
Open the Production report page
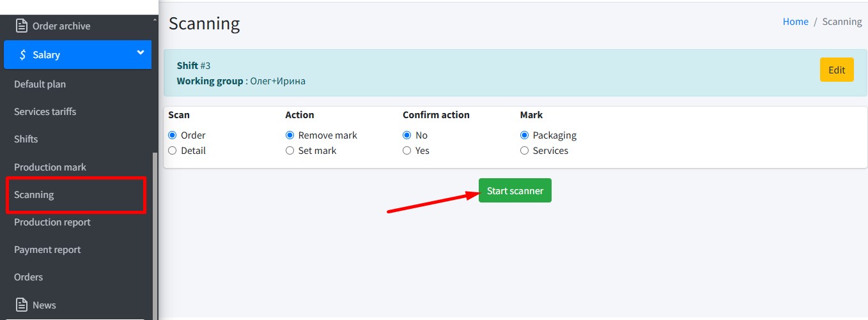point(52,222)
